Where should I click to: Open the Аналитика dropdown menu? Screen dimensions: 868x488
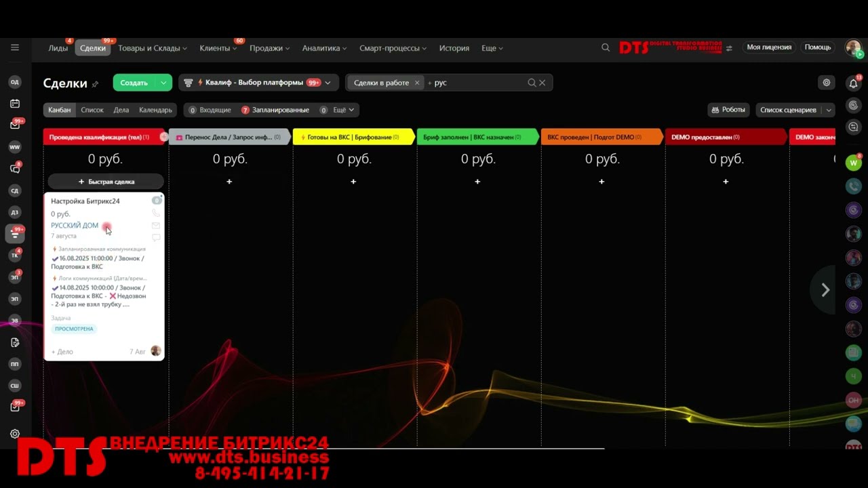pos(324,48)
